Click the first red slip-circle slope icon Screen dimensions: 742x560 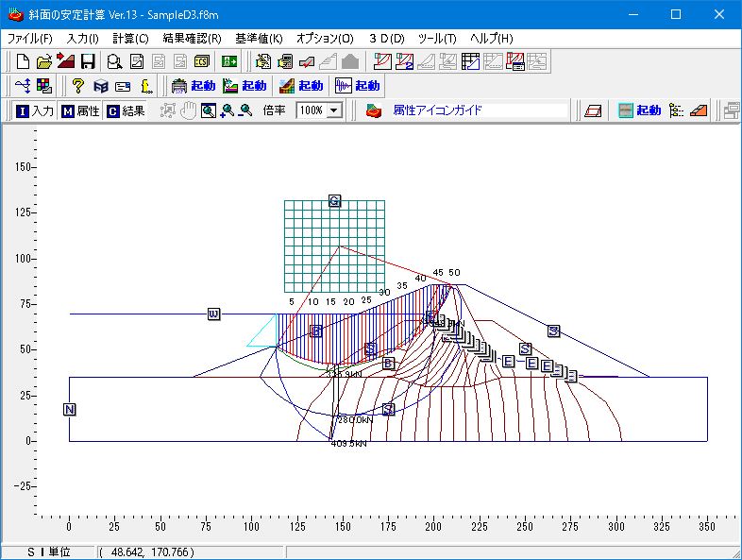point(383,61)
